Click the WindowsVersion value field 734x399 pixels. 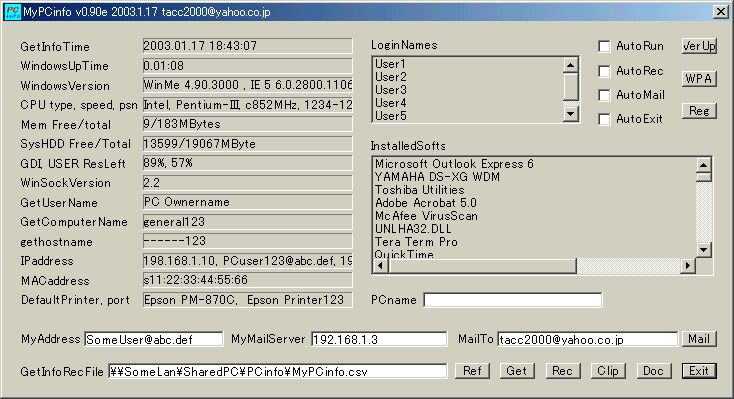coord(247,85)
